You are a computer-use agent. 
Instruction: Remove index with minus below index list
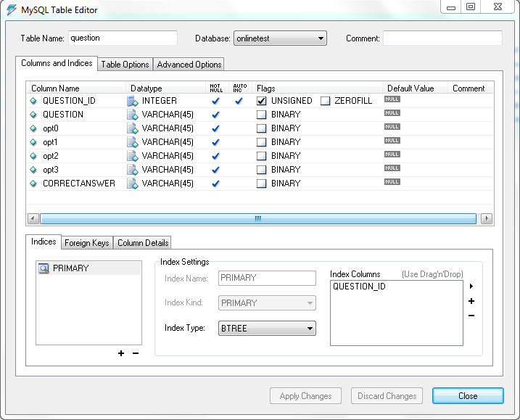pyautogui.click(x=136, y=353)
